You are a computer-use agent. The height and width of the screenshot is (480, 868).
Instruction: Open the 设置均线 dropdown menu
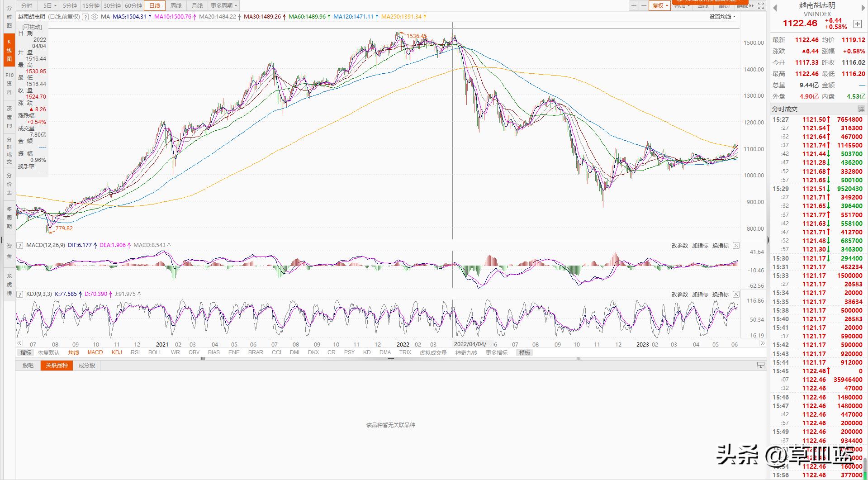pyautogui.click(x=722, y=17)
